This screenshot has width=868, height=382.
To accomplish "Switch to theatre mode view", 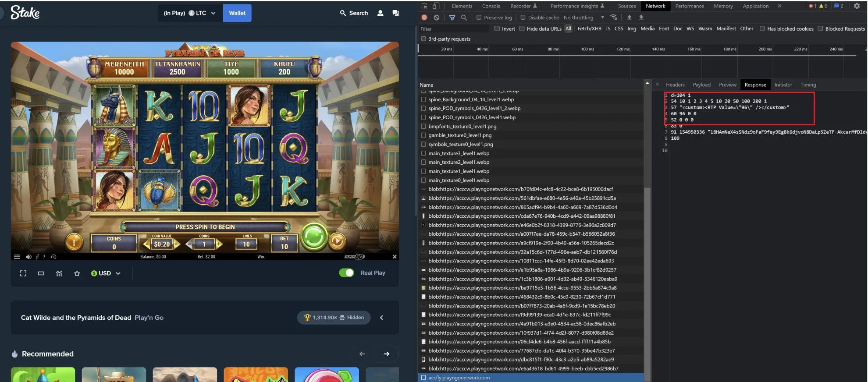I will (x=41, y=273).
